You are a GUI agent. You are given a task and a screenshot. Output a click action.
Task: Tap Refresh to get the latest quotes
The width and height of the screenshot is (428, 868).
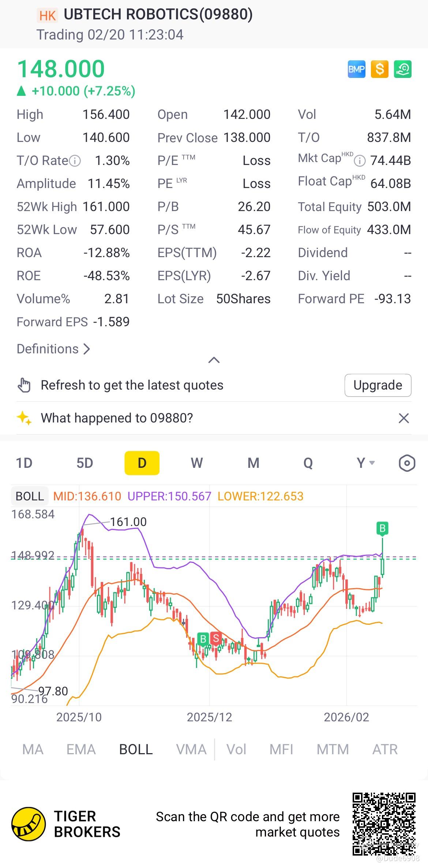(132, 385)
